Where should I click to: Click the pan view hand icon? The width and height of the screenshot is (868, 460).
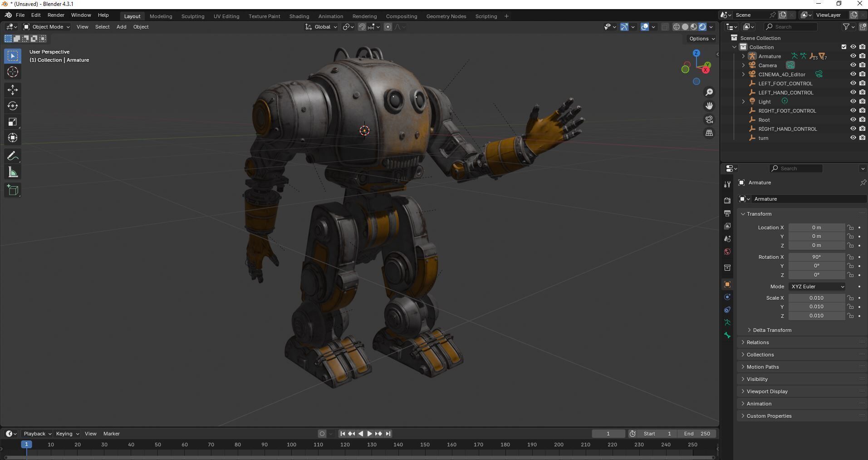point(709,106)
